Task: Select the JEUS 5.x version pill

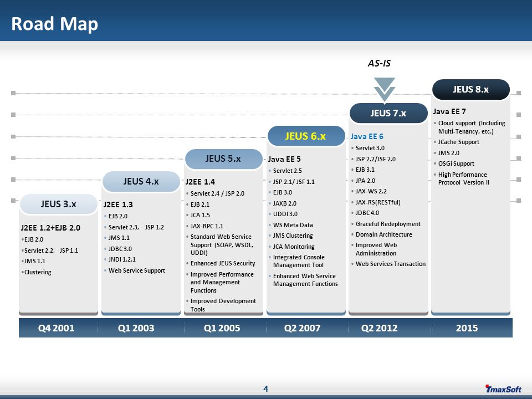Action: click(223, 159)
